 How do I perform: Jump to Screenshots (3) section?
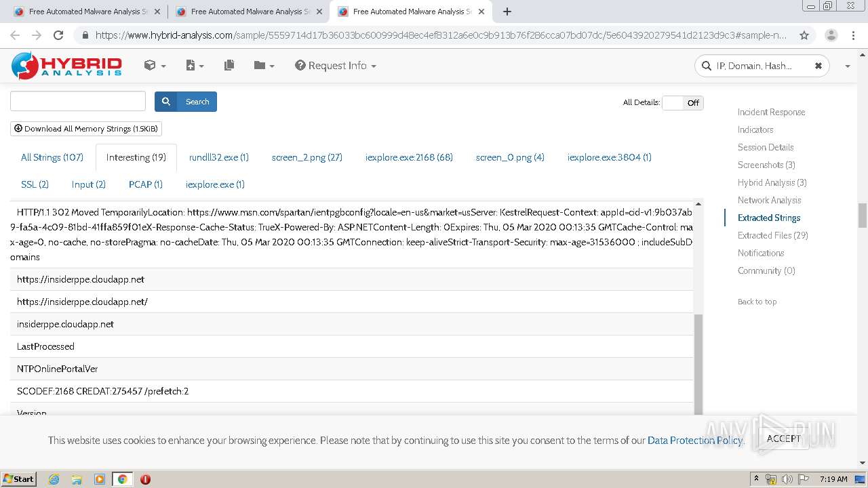[766, 165]
